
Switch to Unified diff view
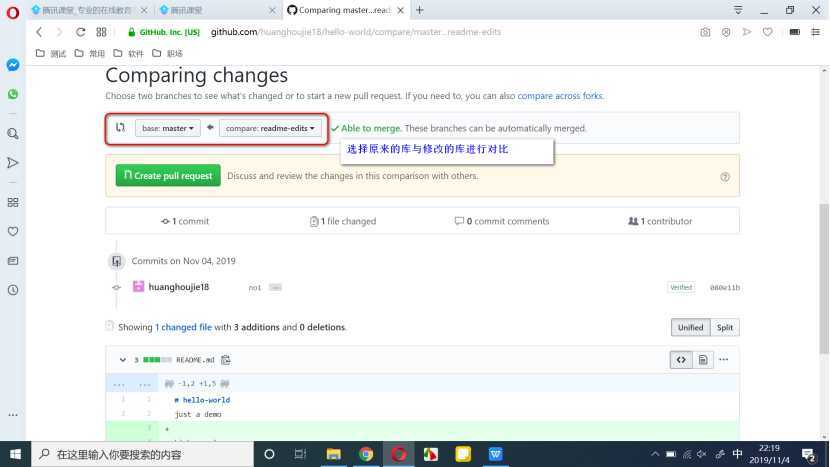(690, 328)
